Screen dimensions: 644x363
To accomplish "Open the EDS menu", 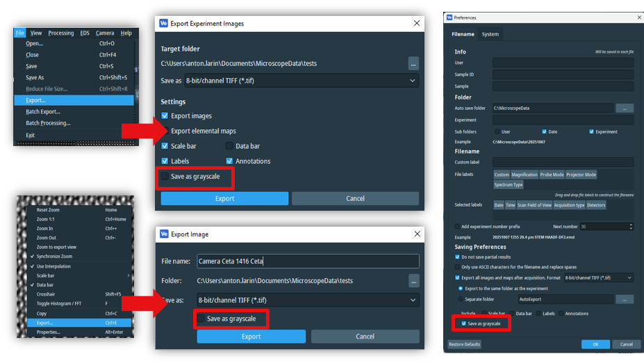I will (85, 33).
